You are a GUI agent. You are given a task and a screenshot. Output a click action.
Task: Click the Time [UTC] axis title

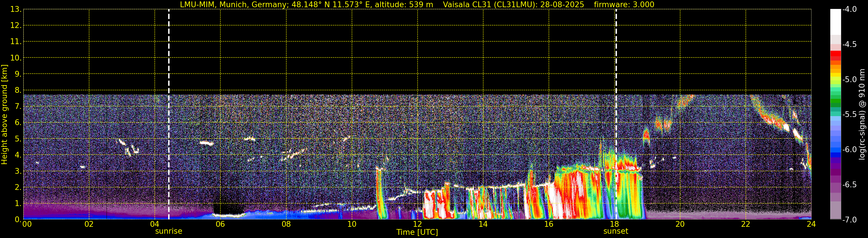pyautogui.click(x=417, y=232)
